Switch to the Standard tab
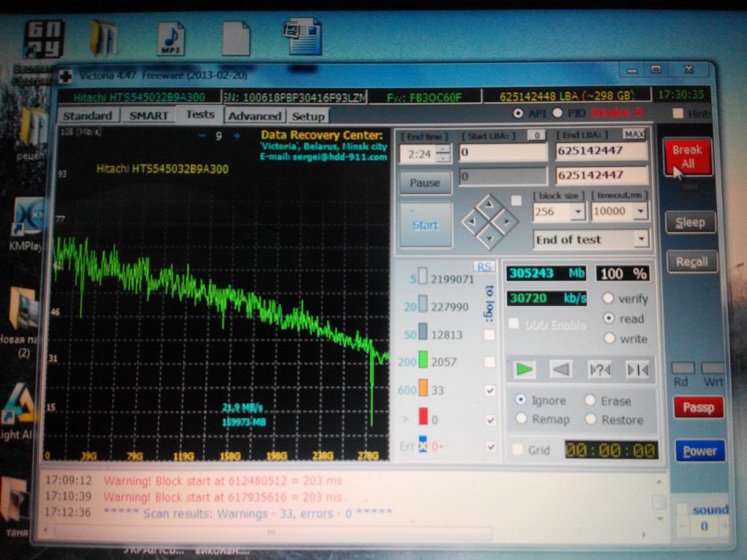Image resolution: width=747 pixels, height=560 pixels. [x=88, y=116]
